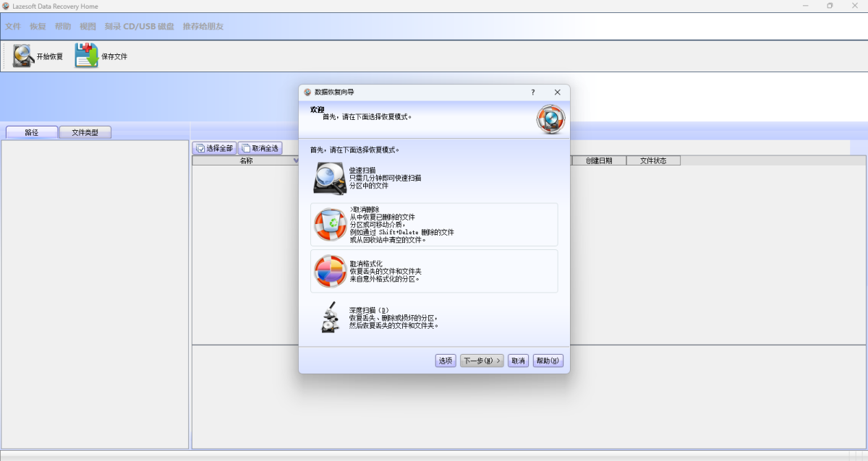
Task: Click 取消全选 to uncheck all files
Action: 260,148
